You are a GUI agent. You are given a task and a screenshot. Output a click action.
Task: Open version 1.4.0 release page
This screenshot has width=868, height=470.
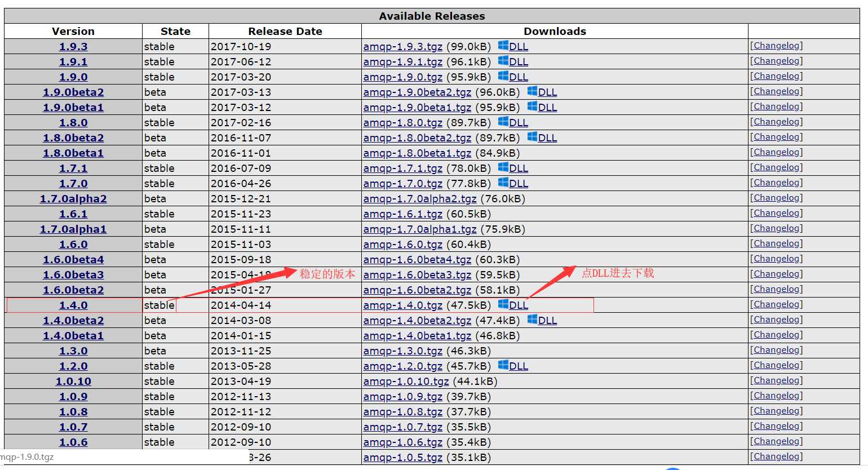point(73,305)
